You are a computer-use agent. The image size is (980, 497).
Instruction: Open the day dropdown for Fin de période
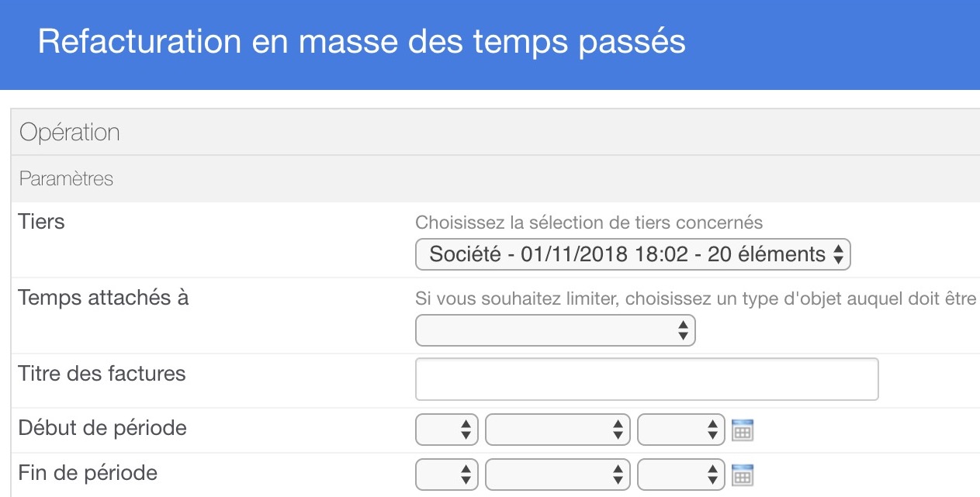[447, 475]
